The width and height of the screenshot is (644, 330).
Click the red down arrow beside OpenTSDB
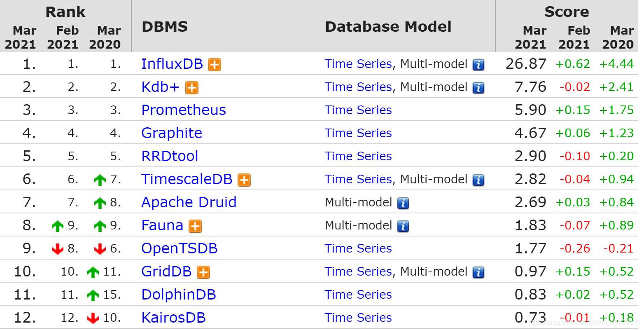click(x=57, y=249)
